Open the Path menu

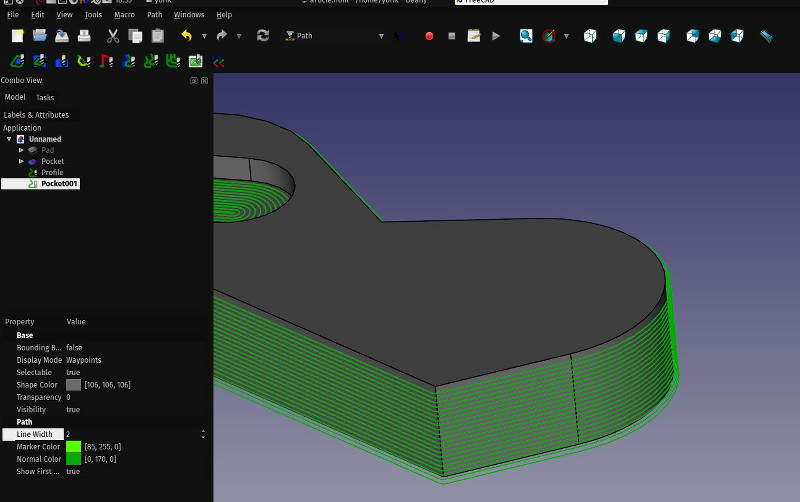click(155, 15)
